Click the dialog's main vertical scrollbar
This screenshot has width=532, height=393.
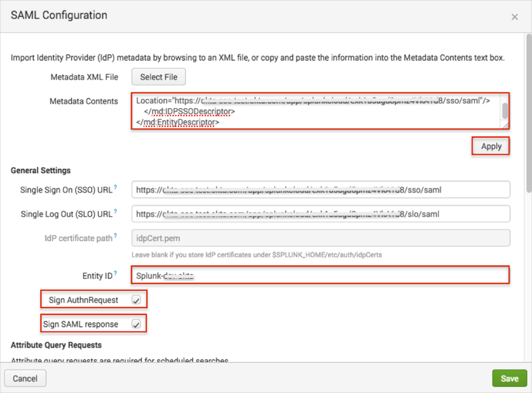tap(527, 121)
